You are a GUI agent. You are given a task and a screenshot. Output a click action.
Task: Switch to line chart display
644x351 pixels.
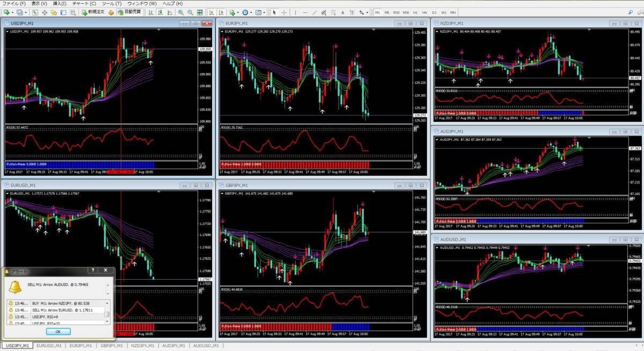[x=169, y=12]
